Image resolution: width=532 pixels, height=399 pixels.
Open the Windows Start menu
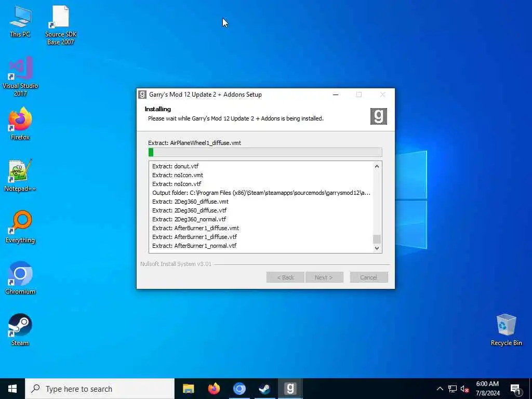pyautogui.click(x=12, y=389)
